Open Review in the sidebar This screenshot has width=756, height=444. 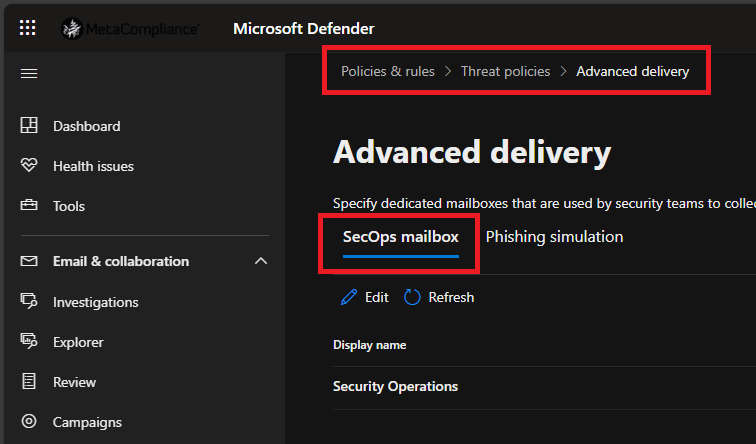pyautogui.click(x=74, y=382)
